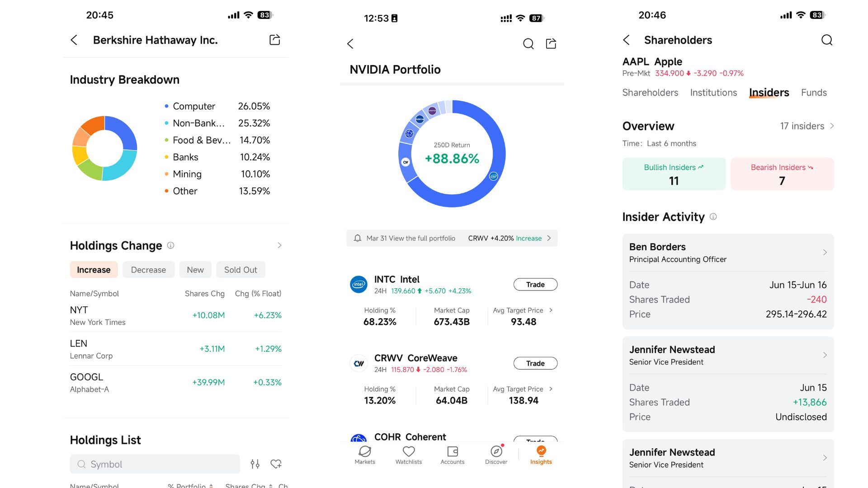Open the Markets tab icon
This screenshot has height=488, width=868.
[x=365, y=451]
